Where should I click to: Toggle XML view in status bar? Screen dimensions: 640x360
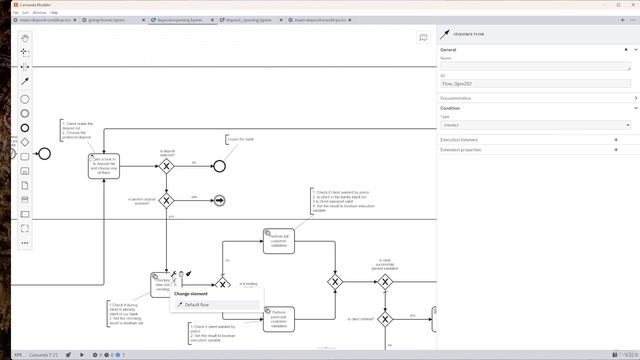click(18, 355)
